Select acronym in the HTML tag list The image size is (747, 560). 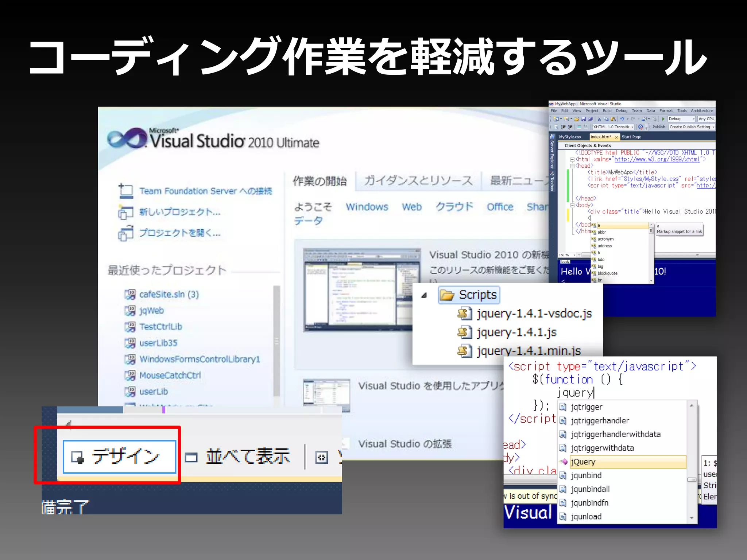pyautogui.click(x=605, y=239)
